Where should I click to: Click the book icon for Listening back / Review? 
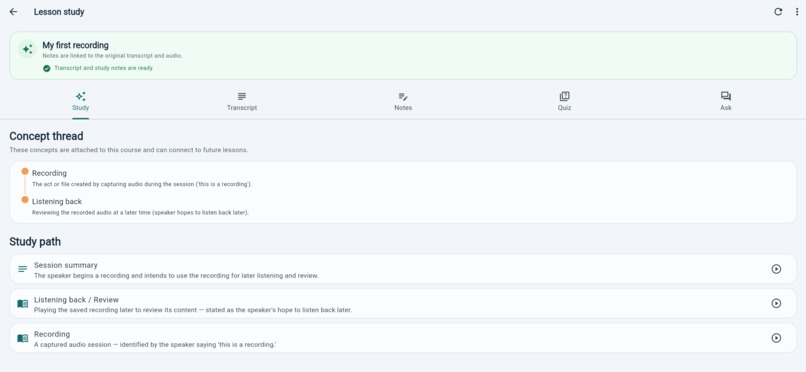[x=23, y=304]
